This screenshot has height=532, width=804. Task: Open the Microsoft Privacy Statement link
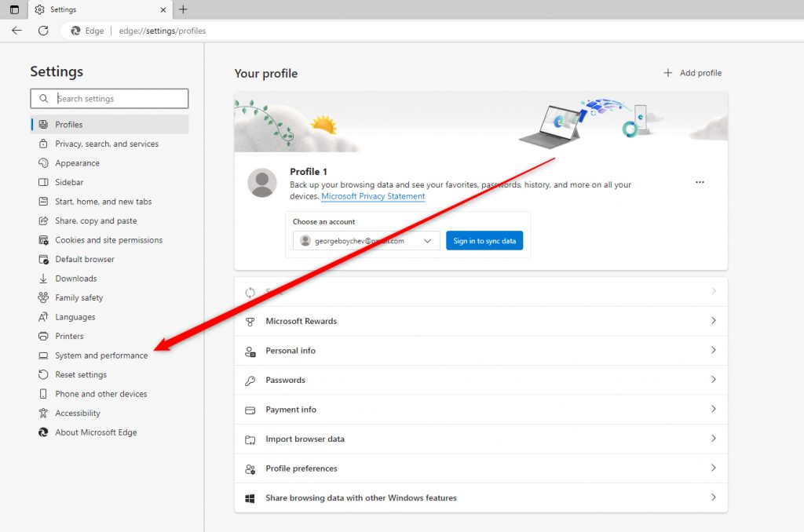click(x=372, y=196)
